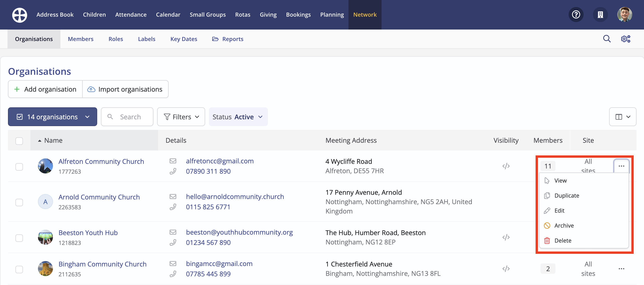The image size is (644, 285).
Task: Open module settings gears icon
Action: point(625,39)
